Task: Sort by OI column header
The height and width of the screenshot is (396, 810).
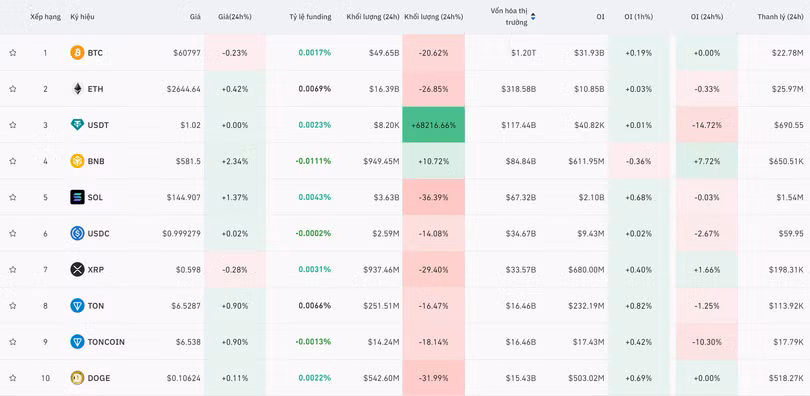Action: tap(600, 17)
